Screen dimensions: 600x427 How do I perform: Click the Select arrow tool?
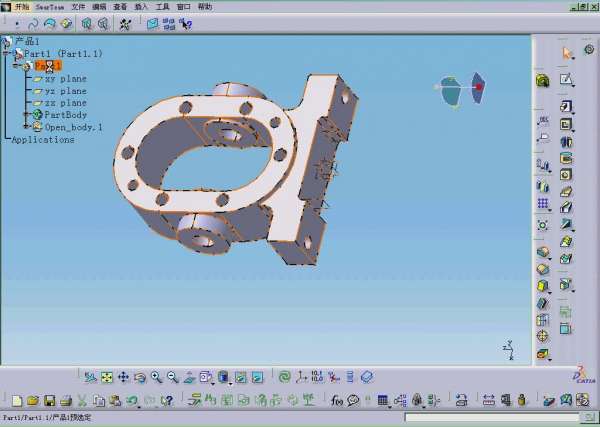tap(567, 53)
